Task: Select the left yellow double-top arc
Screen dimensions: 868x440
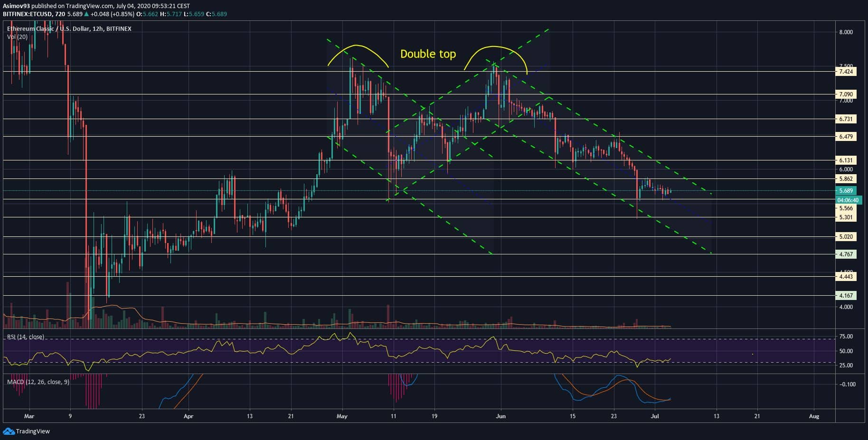Action: click(357, 46)
